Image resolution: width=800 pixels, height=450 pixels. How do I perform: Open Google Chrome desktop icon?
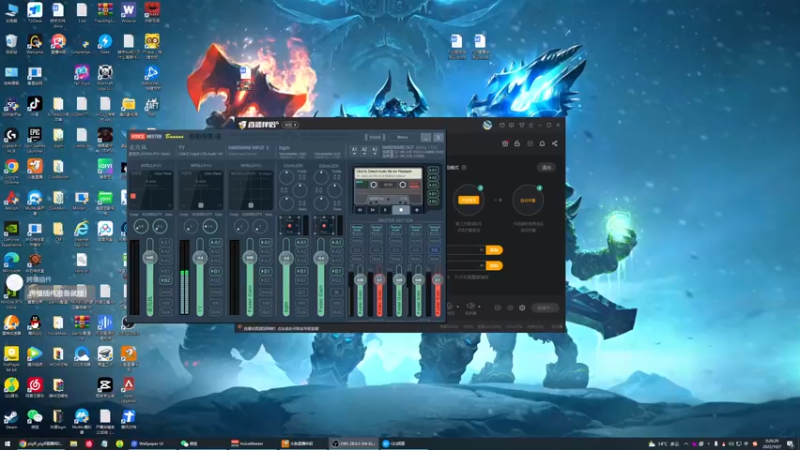(x=11, y=171)
